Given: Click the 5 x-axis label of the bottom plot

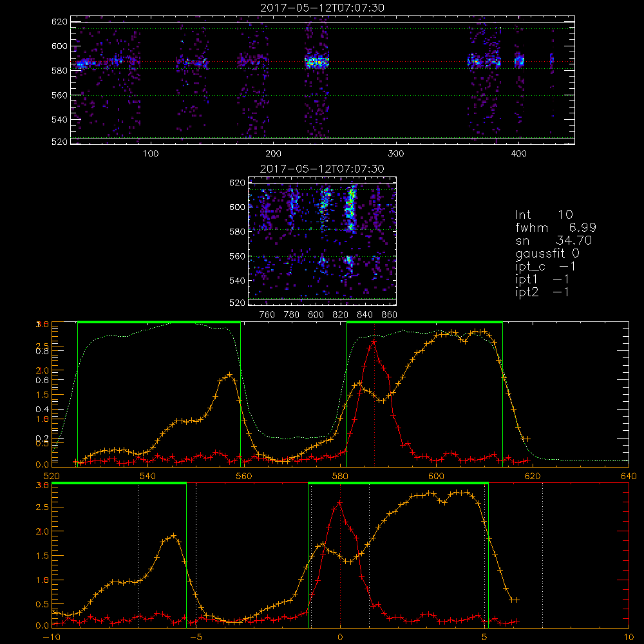Looking at the screenshot, I should point(484,638).
